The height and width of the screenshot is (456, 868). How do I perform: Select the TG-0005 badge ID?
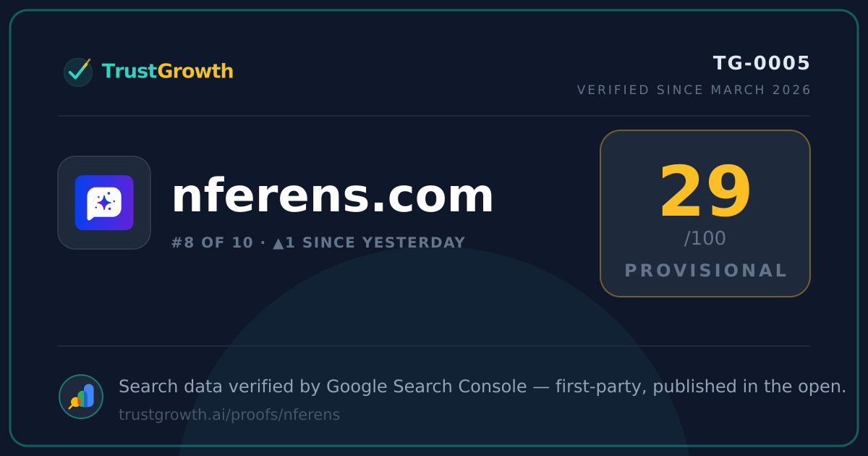[762, 64]
